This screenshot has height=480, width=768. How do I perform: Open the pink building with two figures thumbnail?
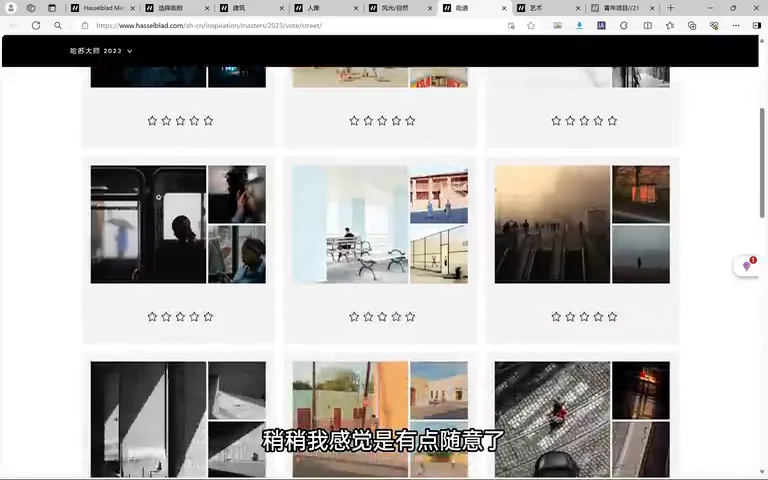pos(439,194)
